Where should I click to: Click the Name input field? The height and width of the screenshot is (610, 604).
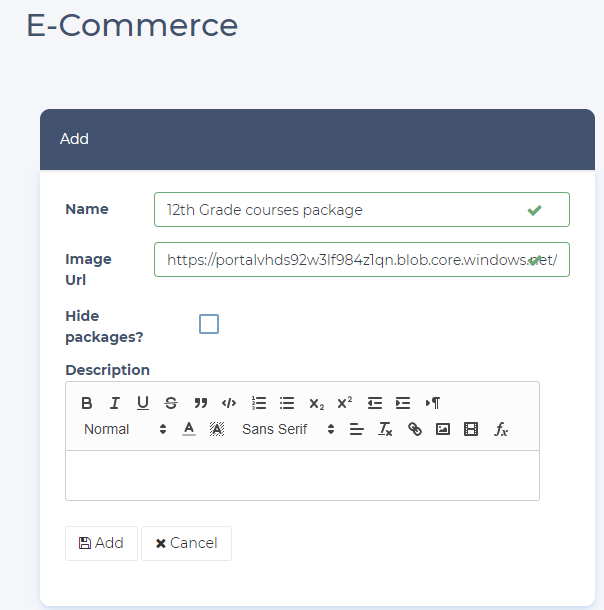click(x=340, y=210)
